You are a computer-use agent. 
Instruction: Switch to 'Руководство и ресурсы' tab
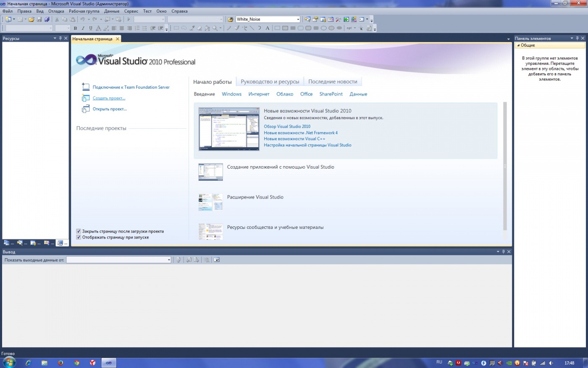pos(270,82)
